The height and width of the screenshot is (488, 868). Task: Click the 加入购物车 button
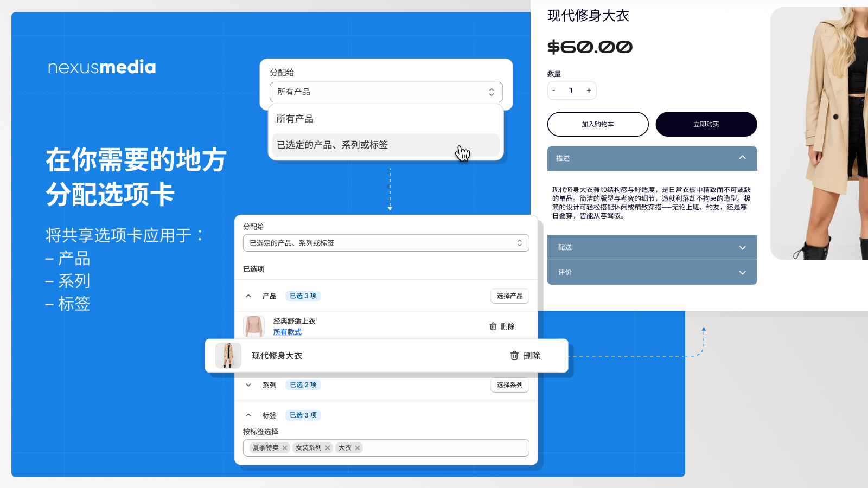pos(598,124)
